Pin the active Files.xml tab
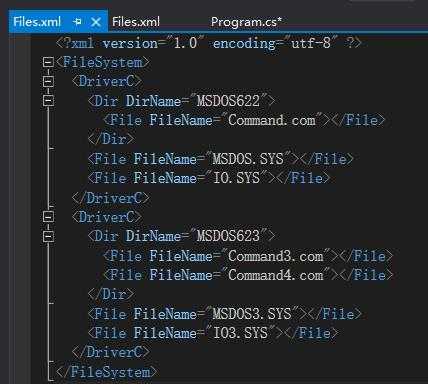The width and height of the screenshot is (428, 384). pyautogui.click(x=77, y=22)
